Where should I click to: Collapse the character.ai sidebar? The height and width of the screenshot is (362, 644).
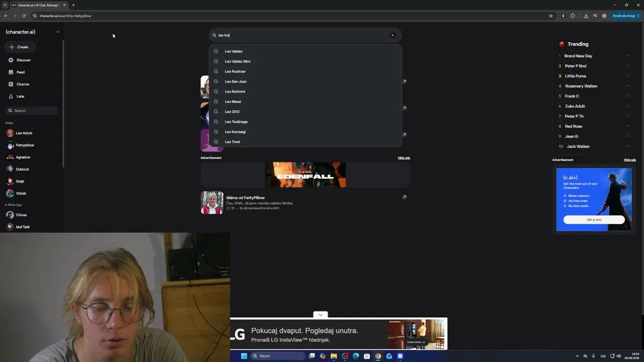pos(58,32)
